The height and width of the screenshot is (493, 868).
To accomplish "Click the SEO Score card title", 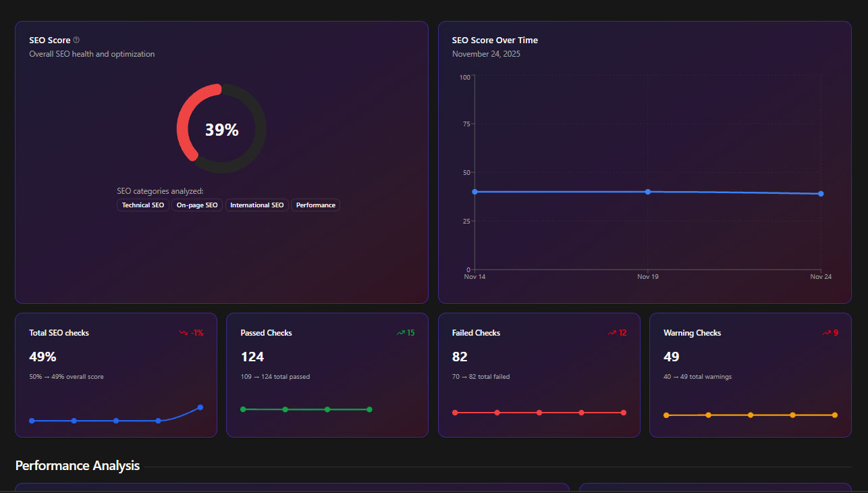I will click(50, 41).
